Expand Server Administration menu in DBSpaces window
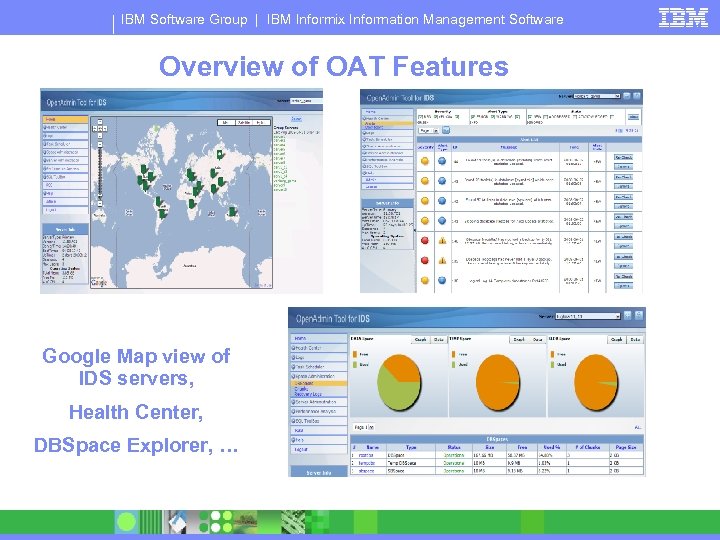Viewport: 720px width, 540px height. 318,402
